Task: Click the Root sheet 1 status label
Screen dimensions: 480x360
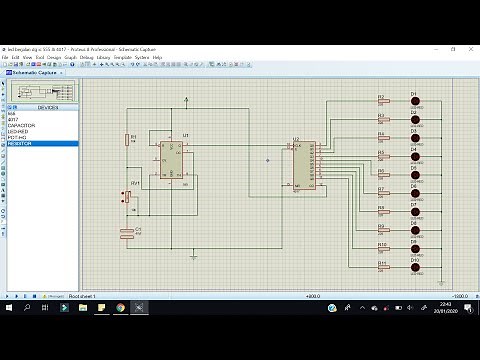Action: pyautogui.click(x=82, y=296)
